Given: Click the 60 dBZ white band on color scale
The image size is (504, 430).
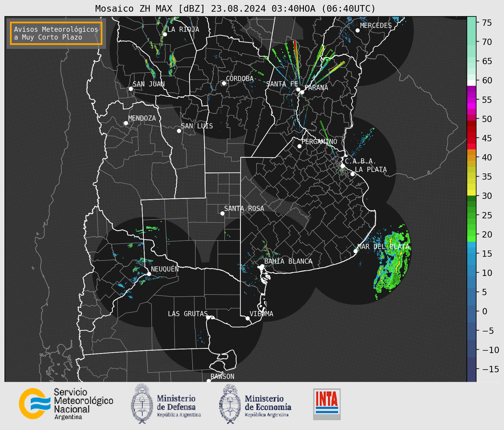Looking at the screenshot, I should pos(471,83).
